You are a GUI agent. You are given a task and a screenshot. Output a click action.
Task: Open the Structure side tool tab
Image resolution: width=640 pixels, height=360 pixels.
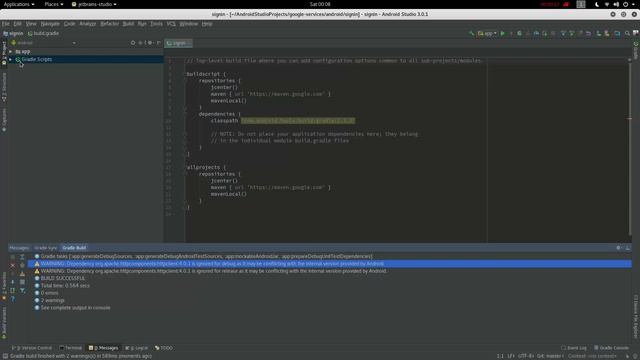(x=4, y=87)
